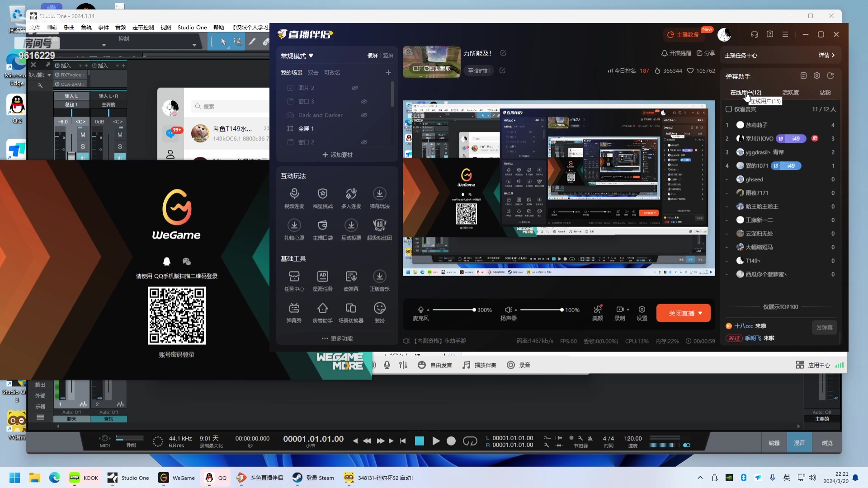Click 发弹幕 send danmaku button

[825, 328]
